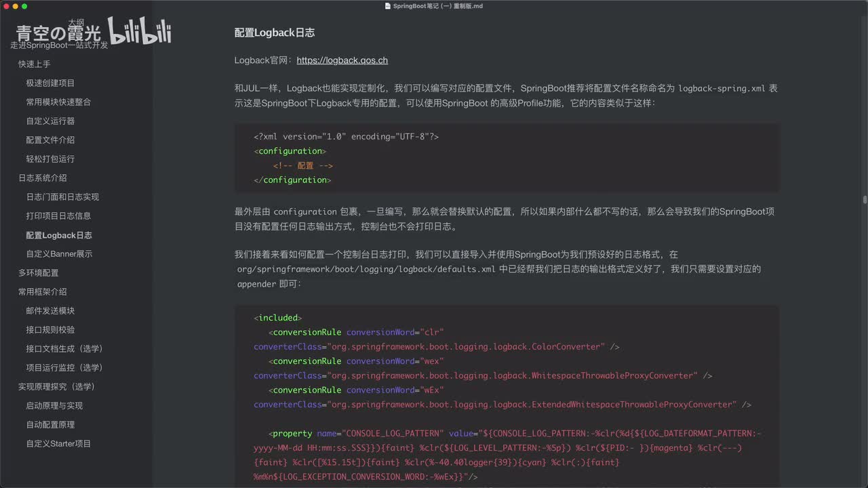The image size is (868, 488).
Task: Open 自定义运行器 outline entry
Action: coord(51,121)
